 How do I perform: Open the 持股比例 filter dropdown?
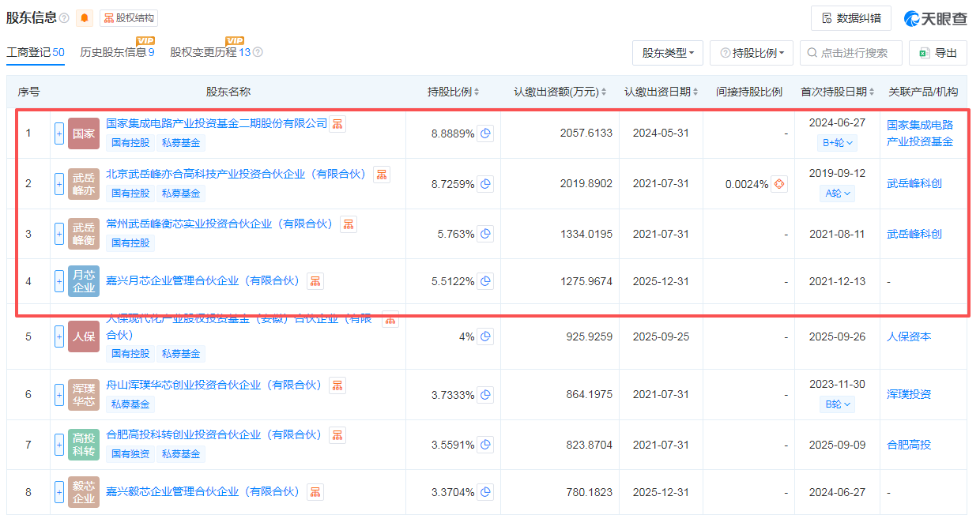click(x=752, y=53)
